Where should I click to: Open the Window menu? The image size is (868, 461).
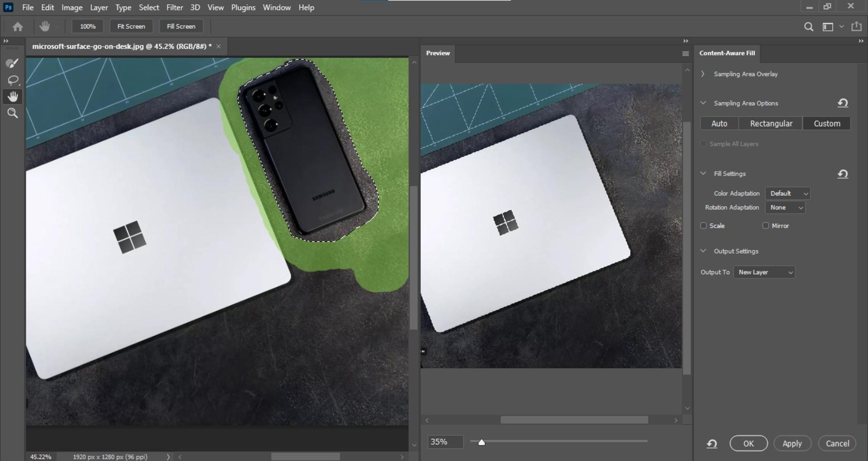coord(277,7)
